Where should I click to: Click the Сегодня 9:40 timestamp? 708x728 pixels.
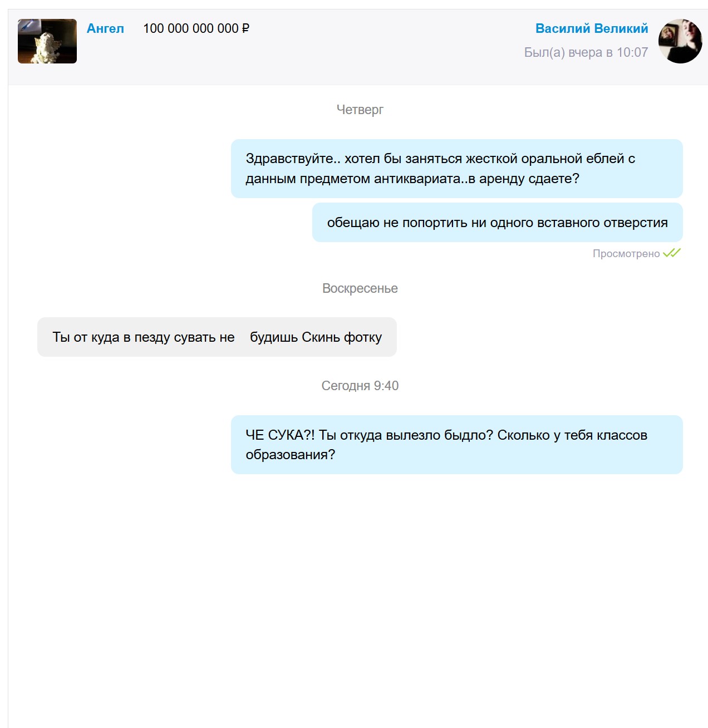[360, 386]
